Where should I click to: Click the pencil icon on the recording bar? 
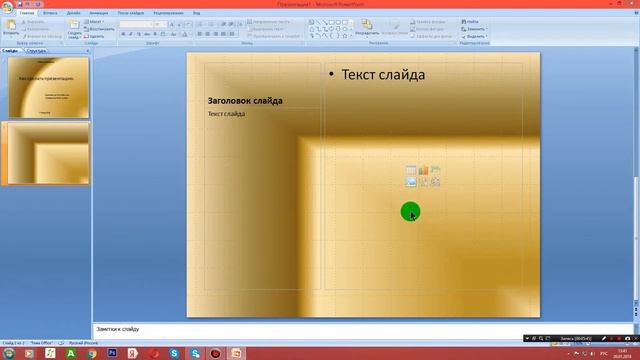tap(604, 338)
